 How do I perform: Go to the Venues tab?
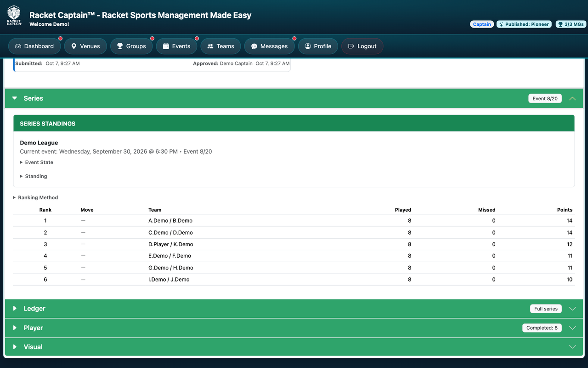point(85,46)
